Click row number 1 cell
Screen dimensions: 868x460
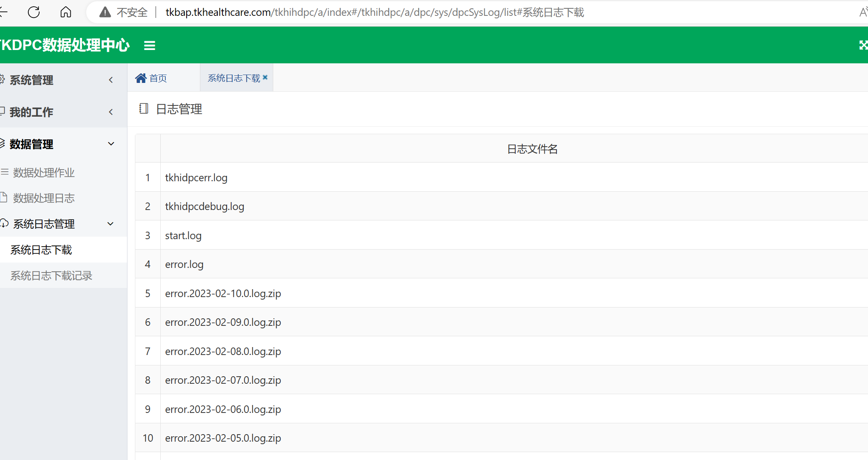148,177
